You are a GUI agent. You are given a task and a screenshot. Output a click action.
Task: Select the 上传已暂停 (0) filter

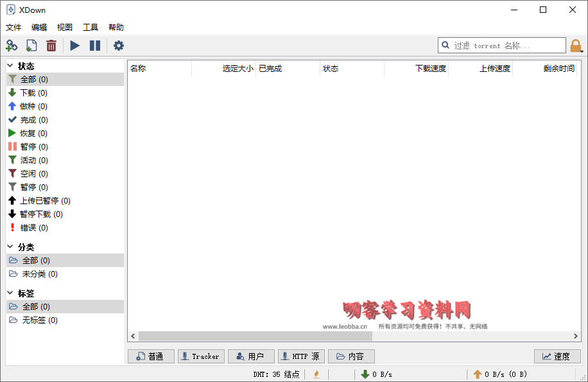click(65, 201)
